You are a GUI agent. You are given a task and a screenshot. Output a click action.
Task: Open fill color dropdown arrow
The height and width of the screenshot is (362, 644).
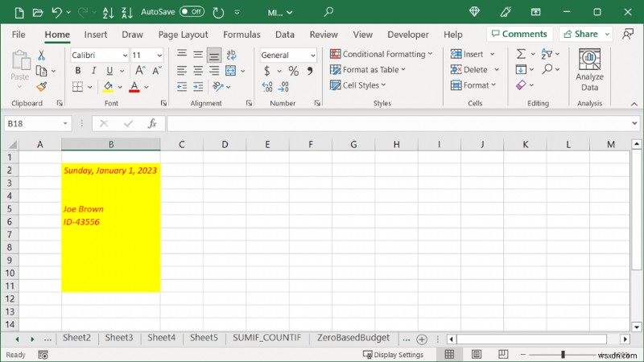[120, 87]
